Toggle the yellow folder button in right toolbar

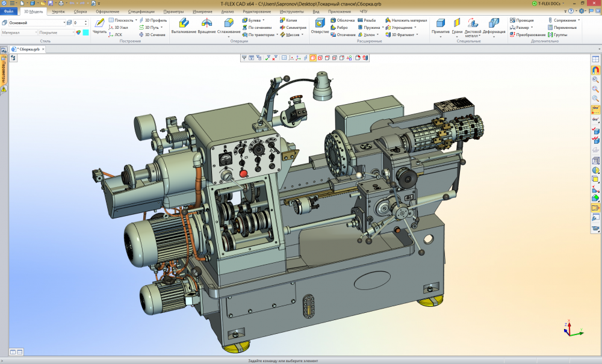point(595,208)
